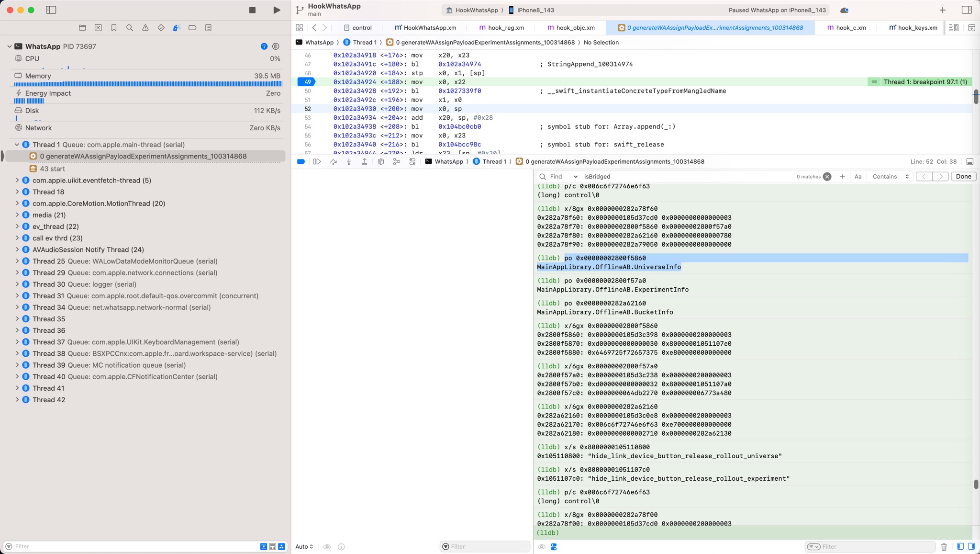Select the hook_keys.xm tab
Image resolution: width=980 pixels, height=554 pixels.
pos(913,28)
